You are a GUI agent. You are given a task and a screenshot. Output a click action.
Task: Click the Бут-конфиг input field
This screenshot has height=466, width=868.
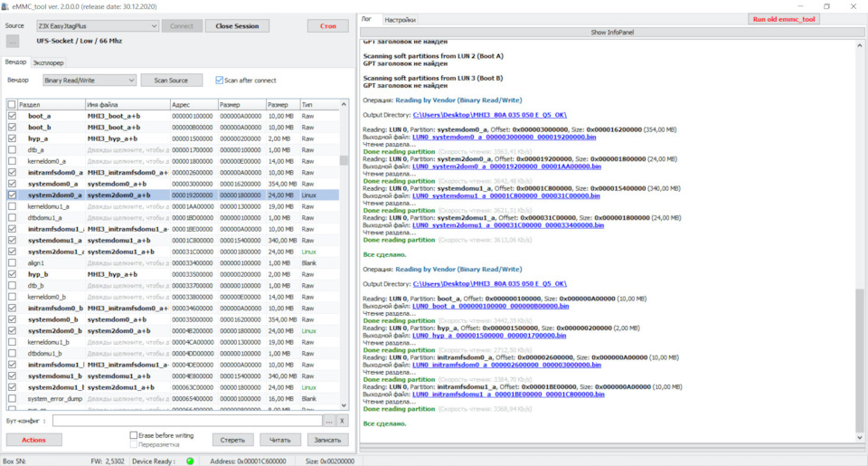coord(187,421)
